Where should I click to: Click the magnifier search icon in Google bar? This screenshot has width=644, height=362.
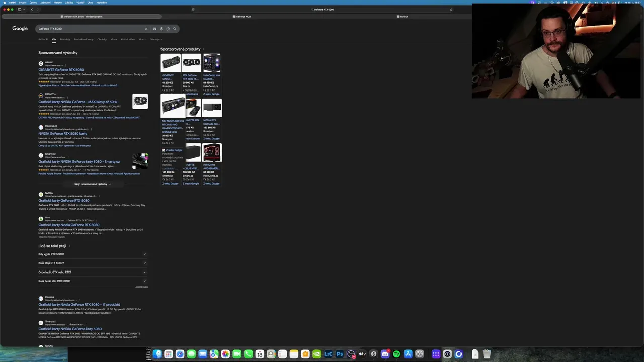(175, 29)
